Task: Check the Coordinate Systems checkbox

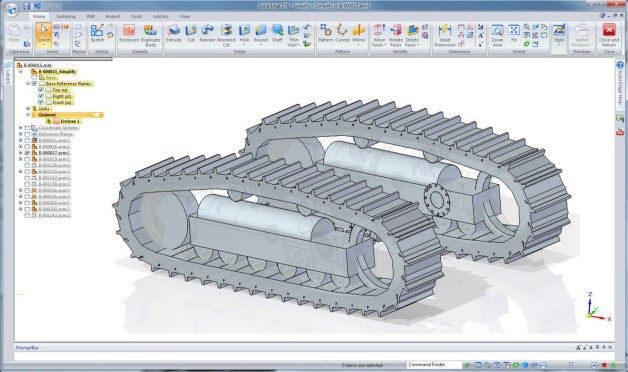Action: [x=27, y=128]
